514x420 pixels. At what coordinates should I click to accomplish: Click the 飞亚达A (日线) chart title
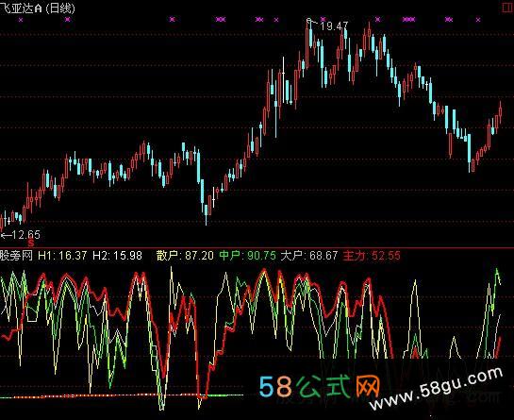(x=38, y=8)
